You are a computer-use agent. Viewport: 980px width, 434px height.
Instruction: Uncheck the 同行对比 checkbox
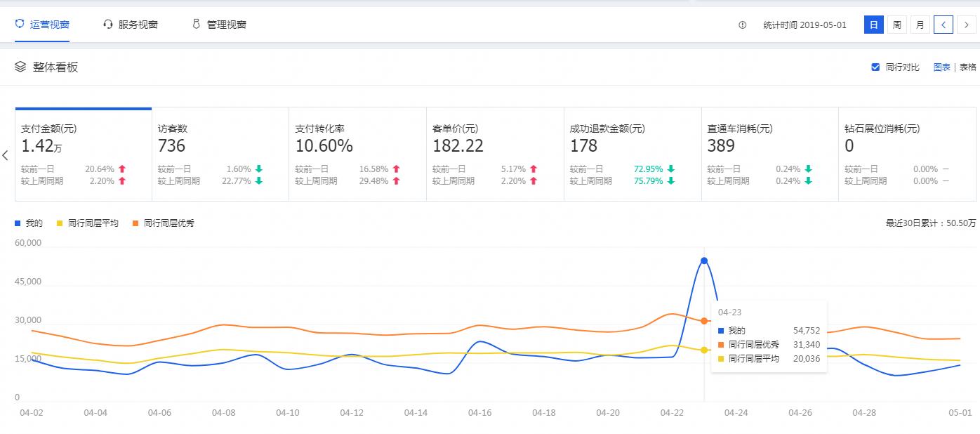click(875, 67)
